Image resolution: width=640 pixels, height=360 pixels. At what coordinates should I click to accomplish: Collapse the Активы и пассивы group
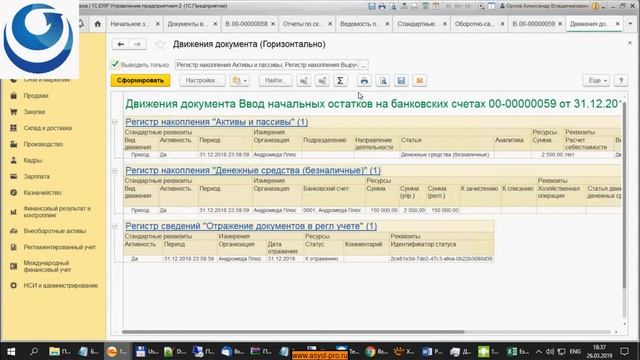(115, 122)
